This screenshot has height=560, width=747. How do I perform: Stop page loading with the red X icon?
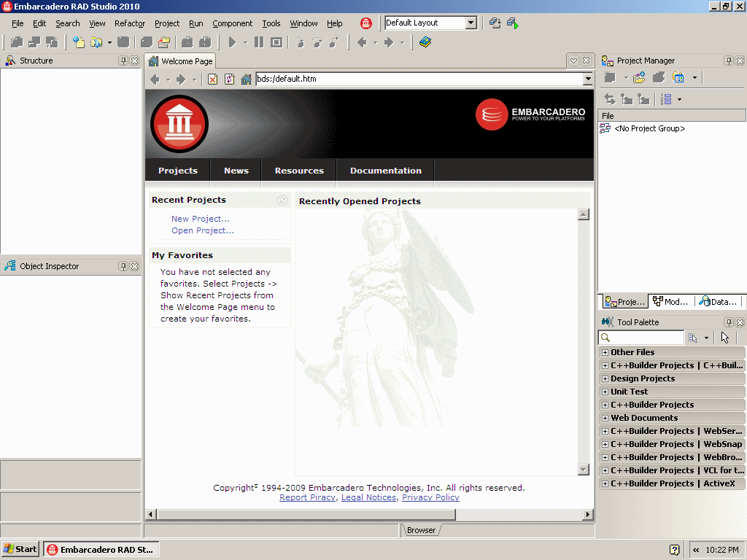212,78
